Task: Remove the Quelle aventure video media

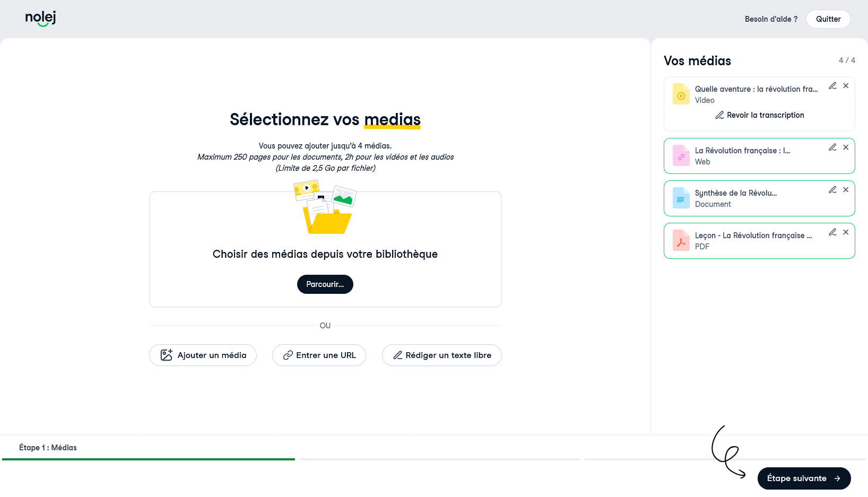Action: (x=846, y=86)
